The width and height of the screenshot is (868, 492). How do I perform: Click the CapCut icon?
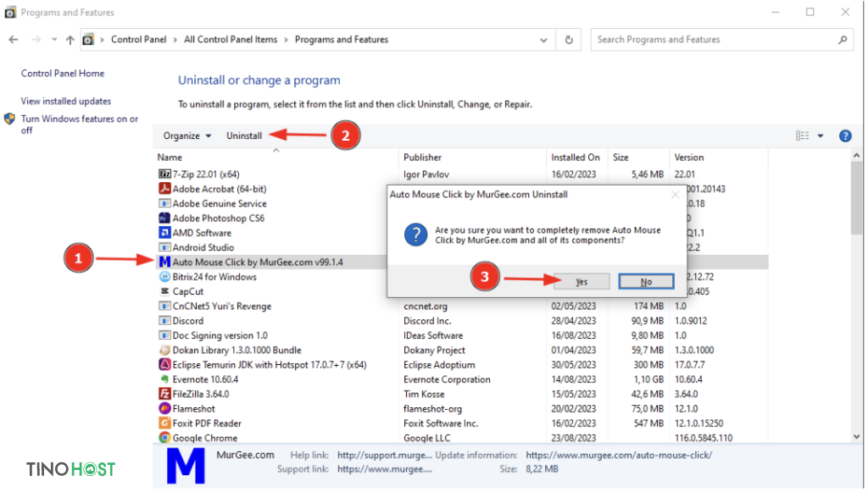point(164,291)
